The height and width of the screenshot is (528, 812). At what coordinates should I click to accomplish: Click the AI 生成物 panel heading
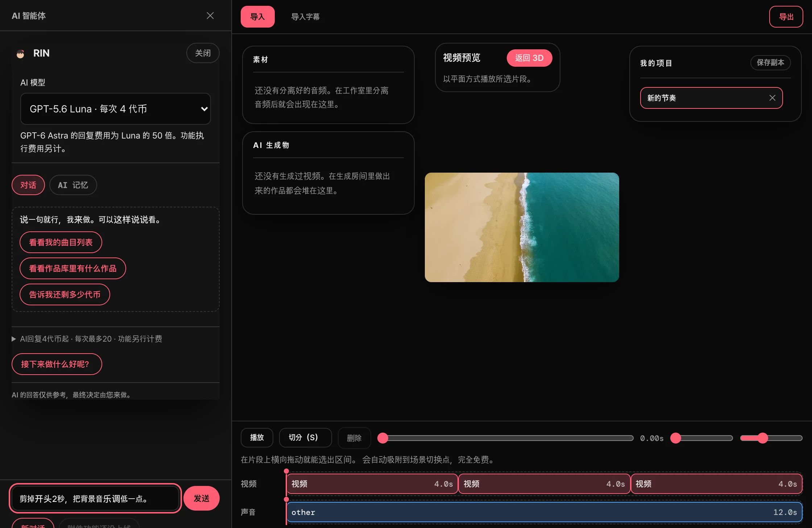[x=271, y=145]
